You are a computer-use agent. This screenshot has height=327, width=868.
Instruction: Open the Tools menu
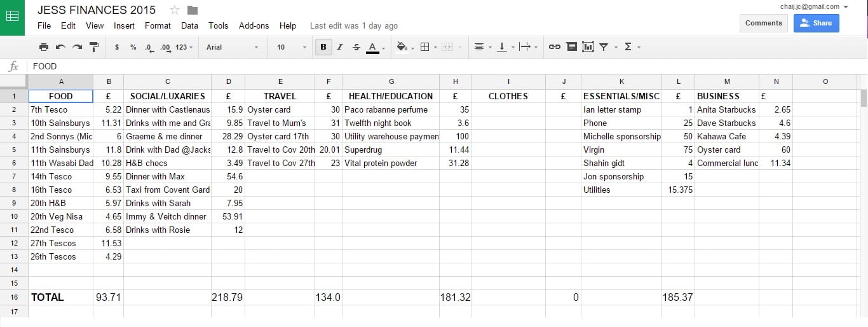[218, 26]
